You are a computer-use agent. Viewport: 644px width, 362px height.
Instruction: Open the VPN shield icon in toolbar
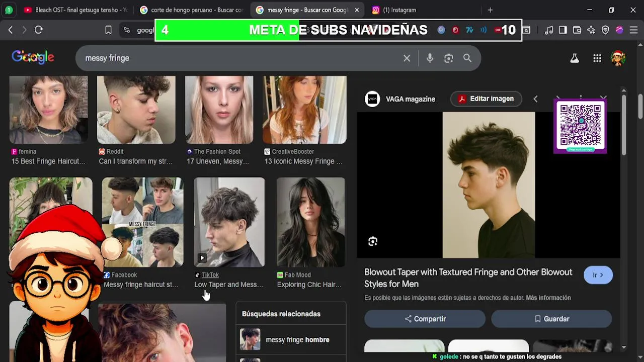coord(605,30)
